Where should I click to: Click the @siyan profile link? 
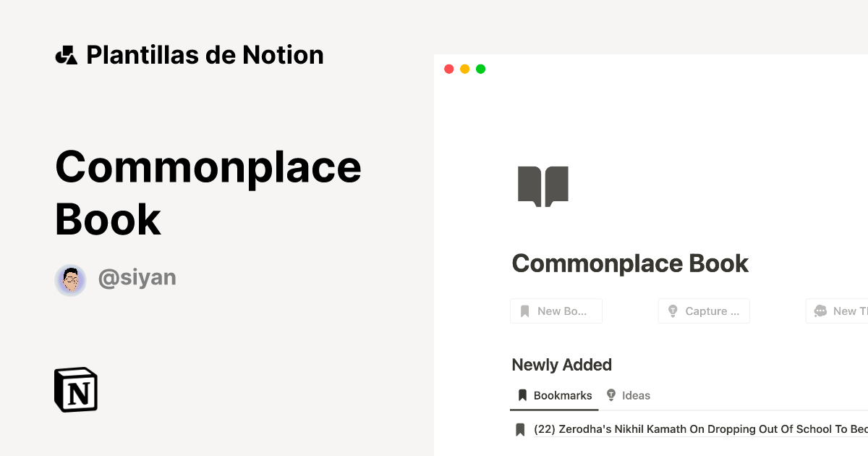[137, 277]
